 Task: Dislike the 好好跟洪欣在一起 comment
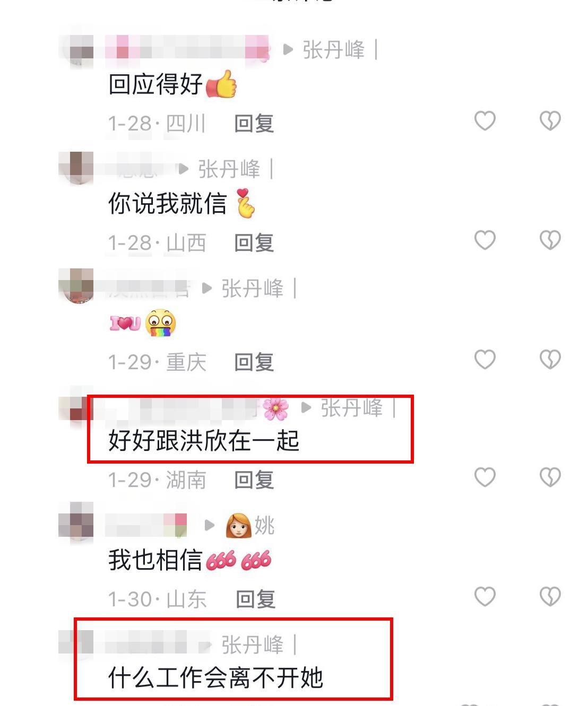pos(550,477)
